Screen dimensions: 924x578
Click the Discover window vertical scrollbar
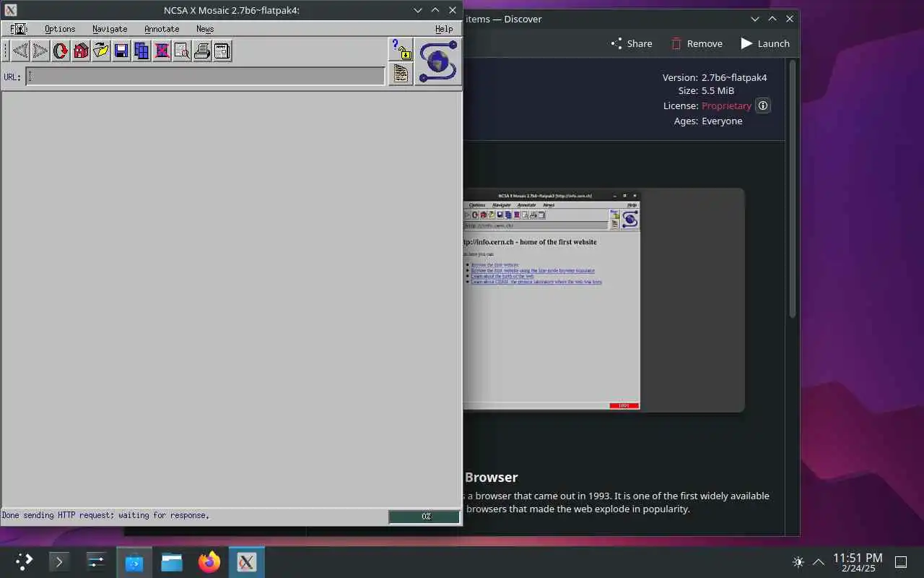pos(792,188)
